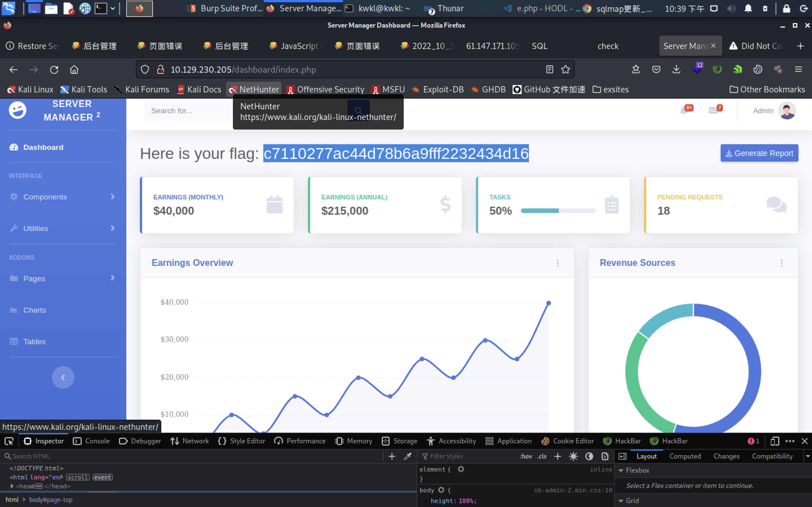Toggle light color scheme simulation
The image size is (812, 507).
tap(573, 456)
